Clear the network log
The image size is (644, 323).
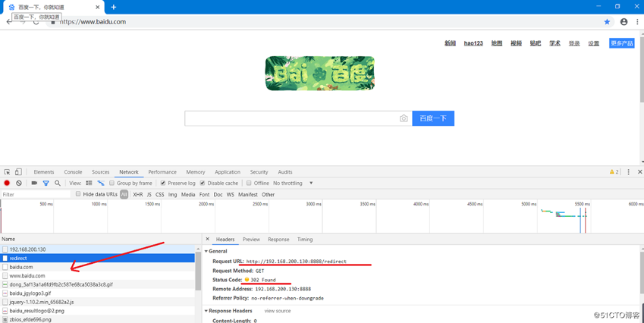click(x=19, y=183)
